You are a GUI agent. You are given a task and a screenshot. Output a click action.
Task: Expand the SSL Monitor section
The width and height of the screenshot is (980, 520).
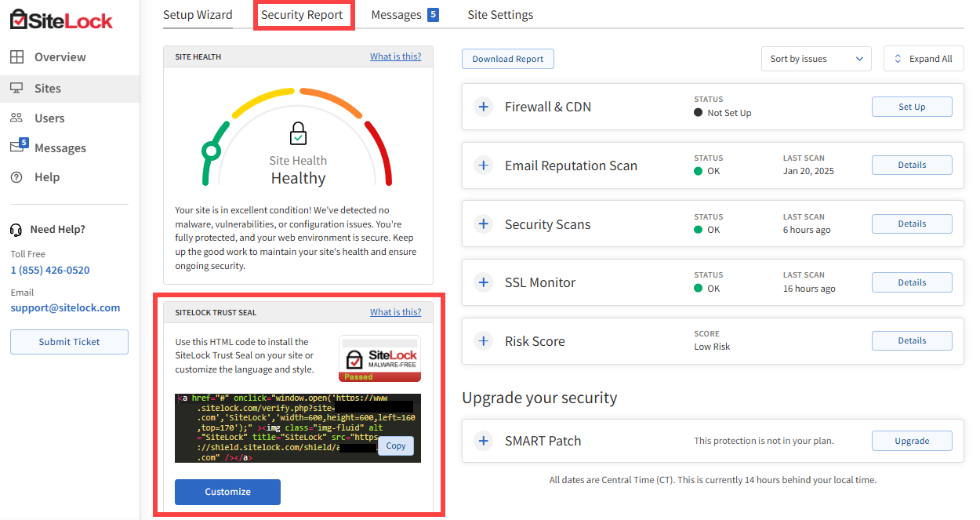pyautogui.click(x=483, y=282)
